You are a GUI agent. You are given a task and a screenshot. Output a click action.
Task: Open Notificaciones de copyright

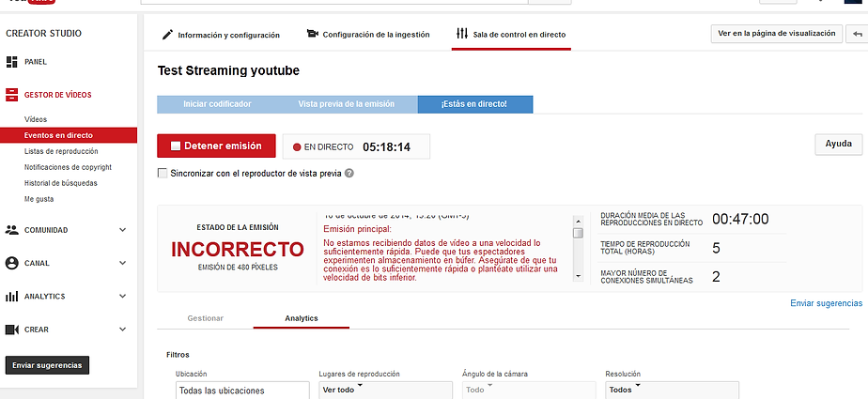[x=68, y=167]
